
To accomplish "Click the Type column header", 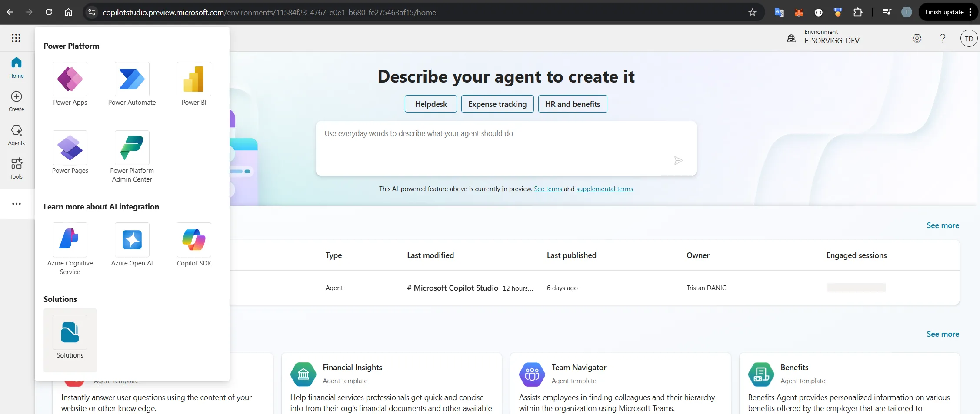I will click(333, 255).
